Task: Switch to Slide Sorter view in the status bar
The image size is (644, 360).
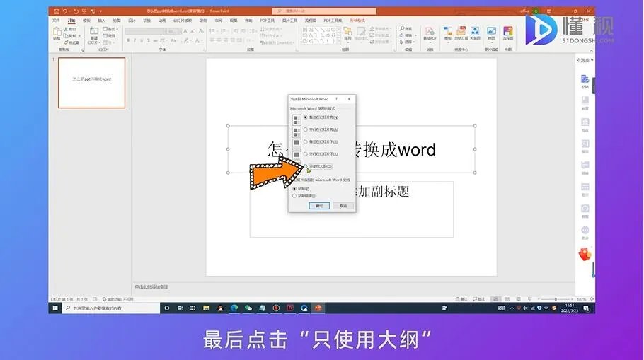Action: pos(507,299)
